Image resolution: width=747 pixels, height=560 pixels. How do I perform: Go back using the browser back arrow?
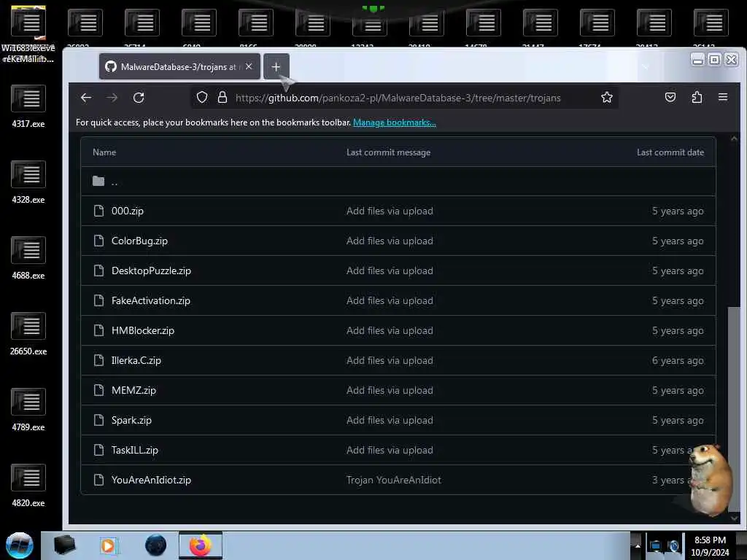[86, 98]
